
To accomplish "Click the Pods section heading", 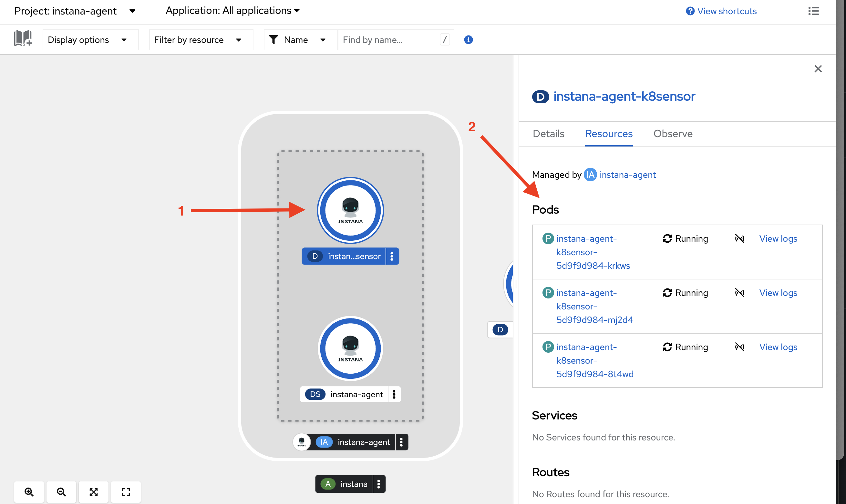I will pyautogui.click(x=545, y=209).
